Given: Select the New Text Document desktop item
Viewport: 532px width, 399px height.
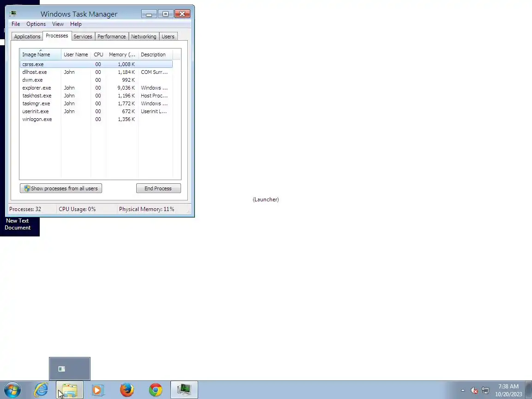Looking at the screenshot, I should 17,224.
